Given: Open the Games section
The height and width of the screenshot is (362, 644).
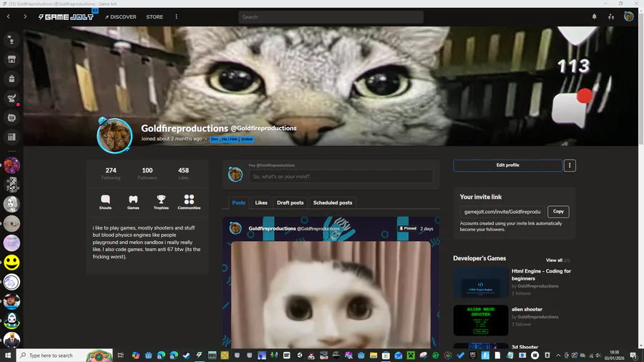Looking at the screenshot, I should pyautogui.click(x=133, y=202).
